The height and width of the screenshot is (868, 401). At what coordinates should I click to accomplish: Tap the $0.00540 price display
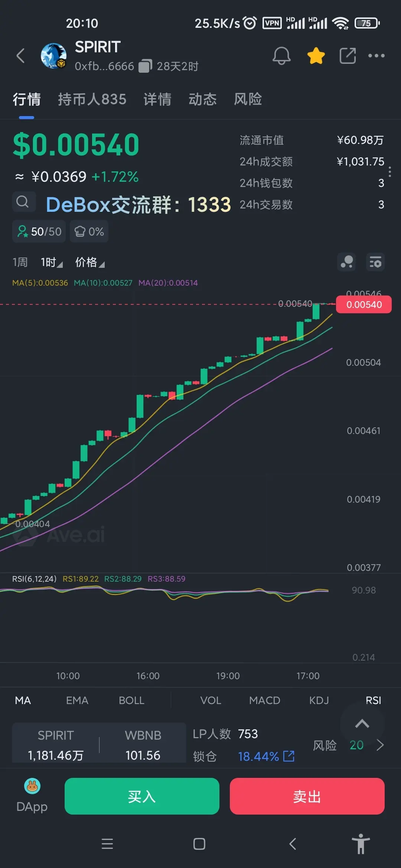pyautogui.click(x=76, y=145)
